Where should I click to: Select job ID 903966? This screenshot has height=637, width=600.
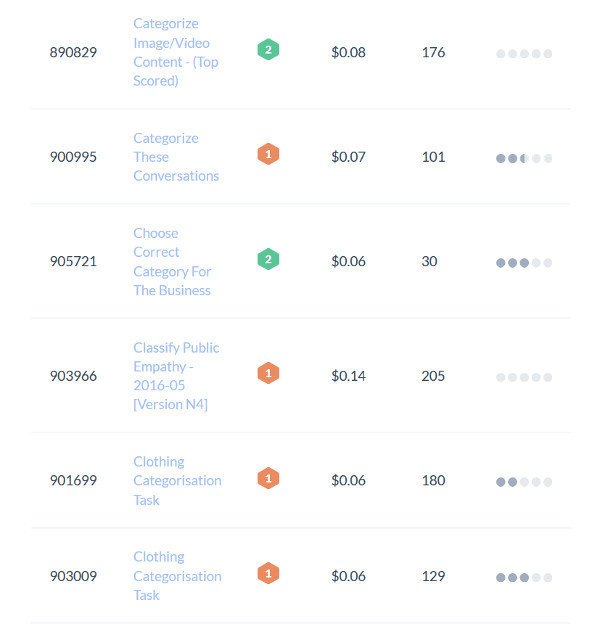(x=73, y=376)
